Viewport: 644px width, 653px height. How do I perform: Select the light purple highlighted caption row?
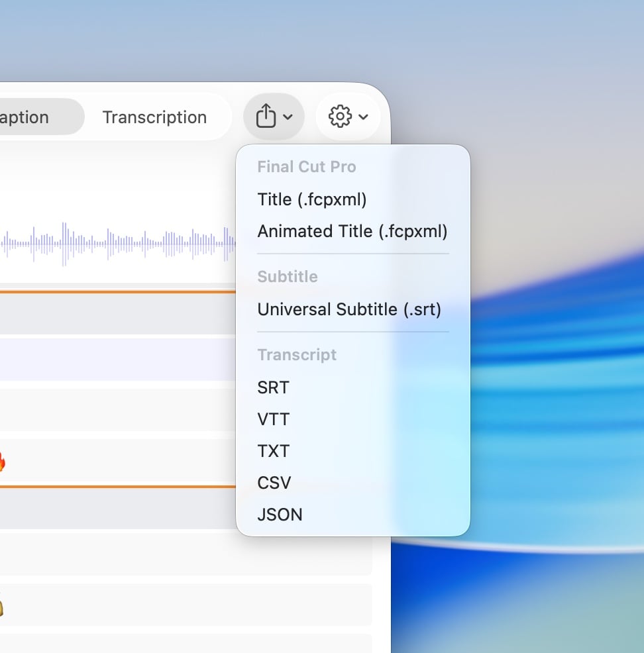pyautogui.click(x=118, y=360)
